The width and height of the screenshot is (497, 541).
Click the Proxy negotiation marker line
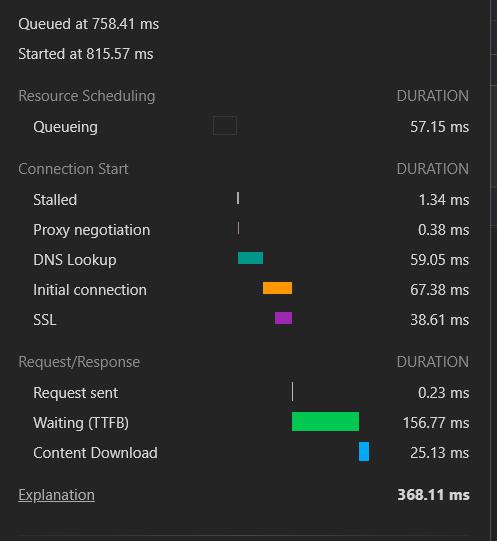point(238,228)
